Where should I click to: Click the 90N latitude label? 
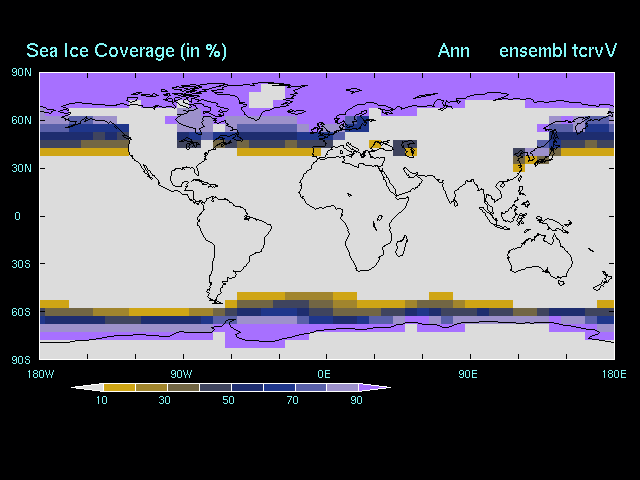point(21,72)
